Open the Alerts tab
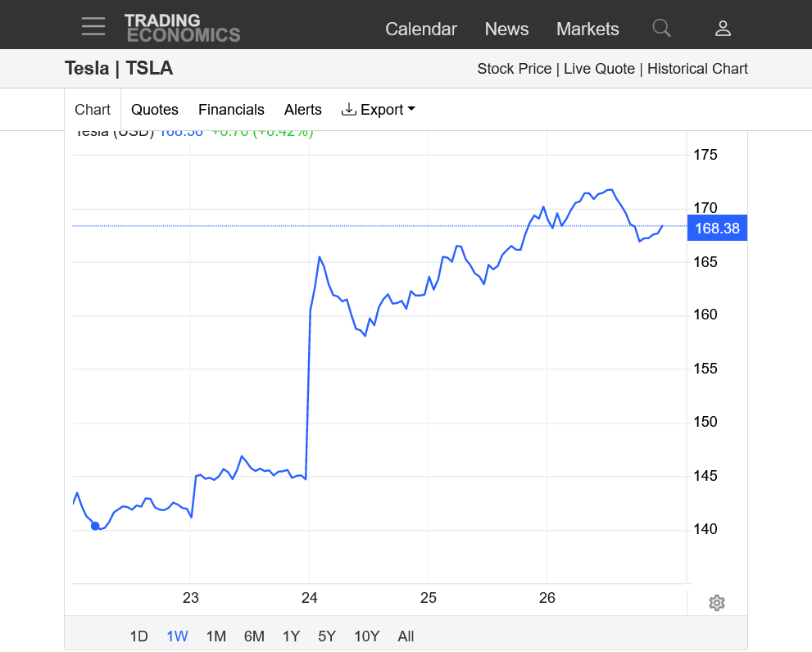 click(x=303, y=110)
